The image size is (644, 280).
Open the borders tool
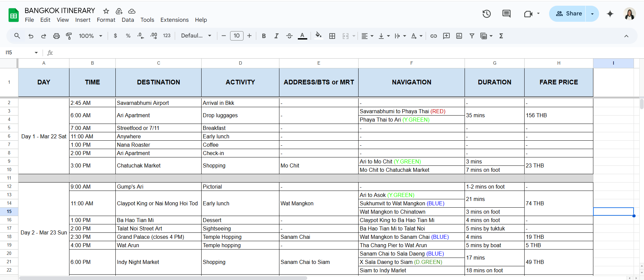tap(332, 36)
